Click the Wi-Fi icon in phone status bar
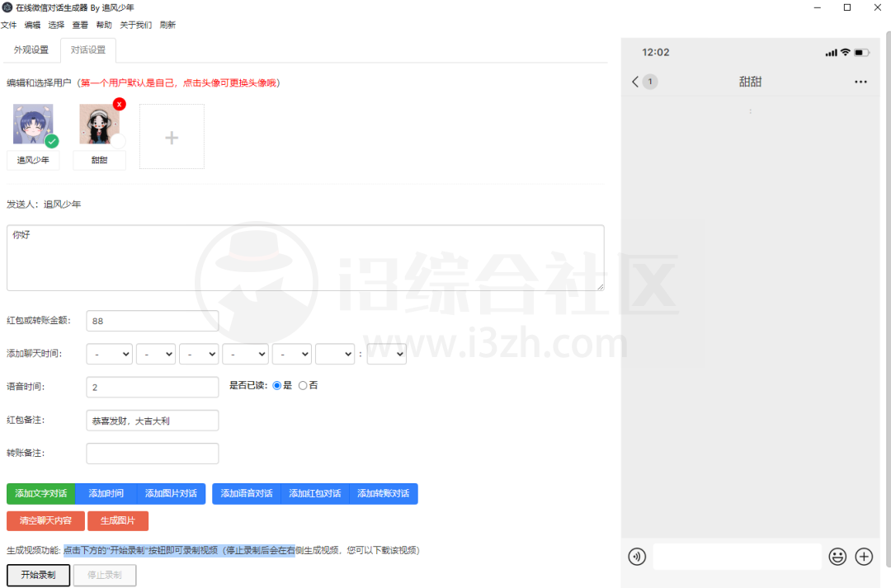Viewport: 891px width, 588px height. point(846,52)
